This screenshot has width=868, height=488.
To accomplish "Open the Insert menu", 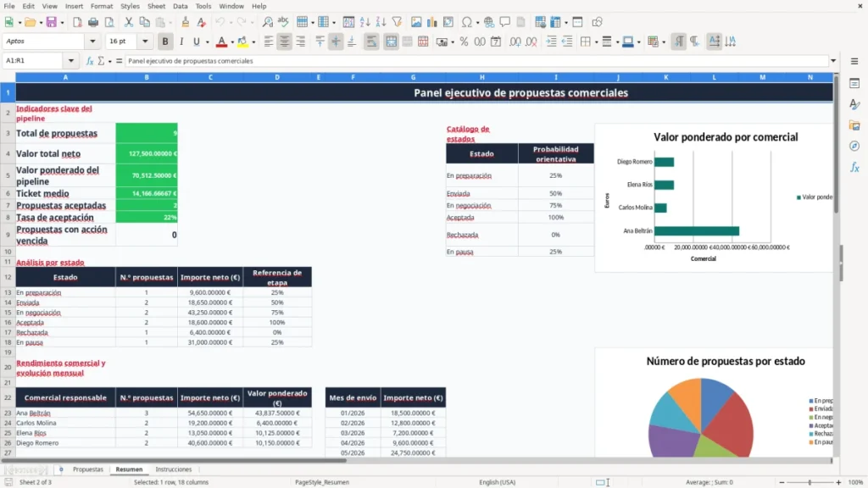I will pyautogui.click(x=74, y=6).
